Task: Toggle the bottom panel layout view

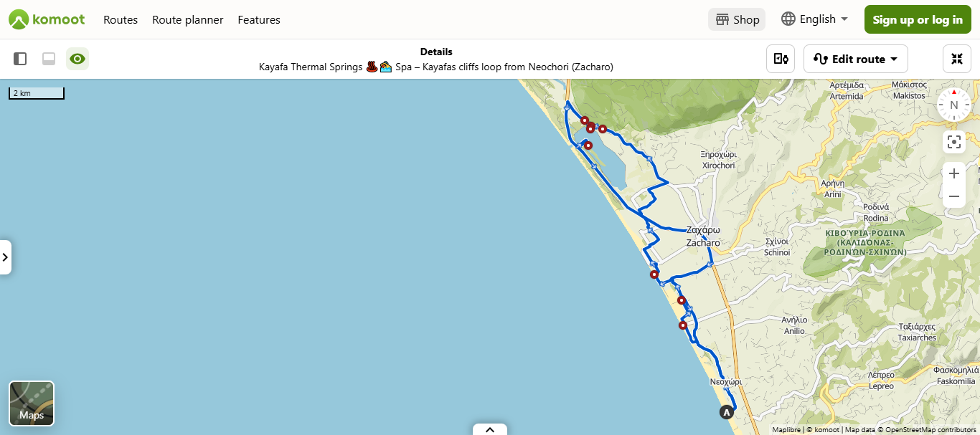Action: 49,59
